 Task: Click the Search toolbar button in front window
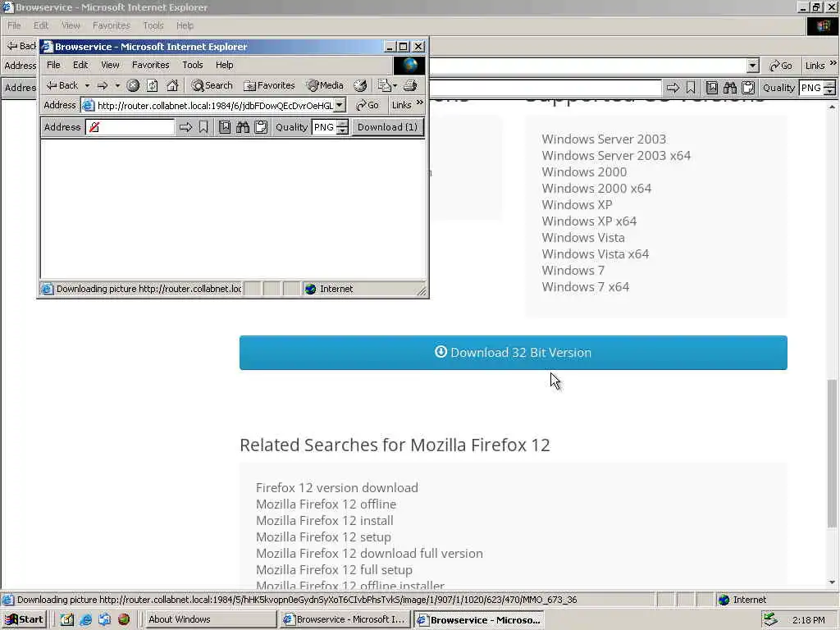pos(212,85)
